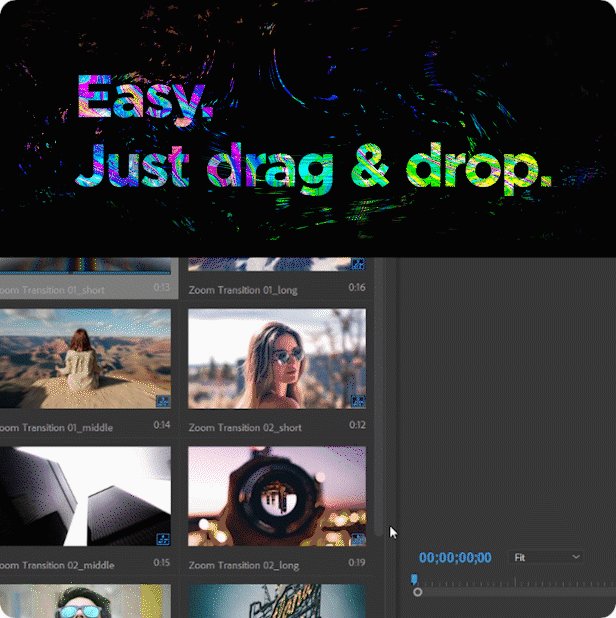Click the blue playhead marker
Image resolution: width=616 pixels, height=618 pixels.
point(414,579)
